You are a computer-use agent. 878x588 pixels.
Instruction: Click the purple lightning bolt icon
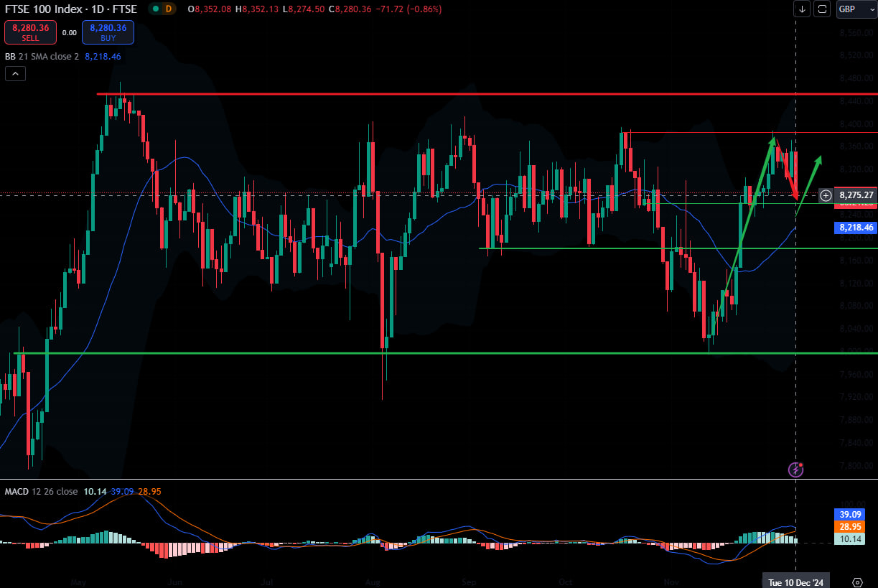coord(795,470)
